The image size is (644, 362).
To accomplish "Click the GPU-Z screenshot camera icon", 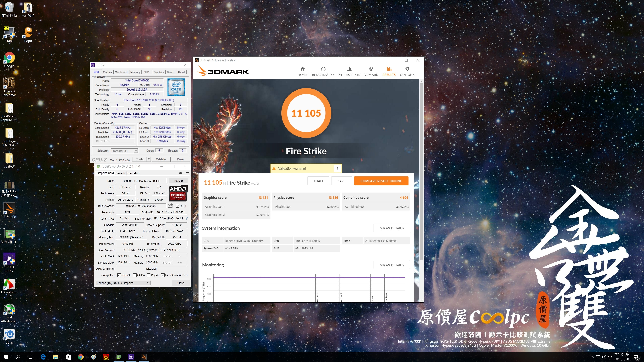I will 180,173.
